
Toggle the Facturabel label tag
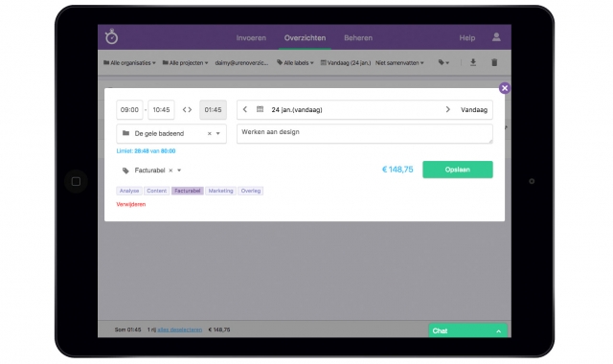[x=188, y=191]
